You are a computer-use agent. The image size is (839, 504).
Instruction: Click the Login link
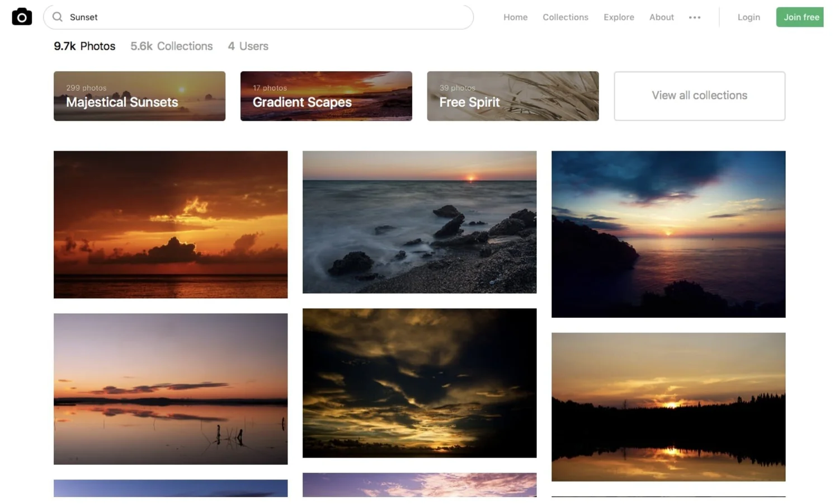tap(748, 17)
